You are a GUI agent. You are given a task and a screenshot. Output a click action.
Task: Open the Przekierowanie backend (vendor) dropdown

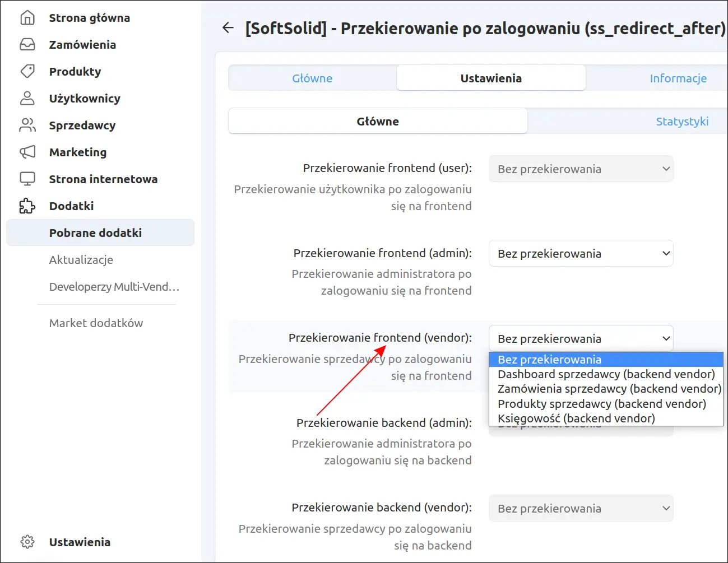(x=581, y=509)
